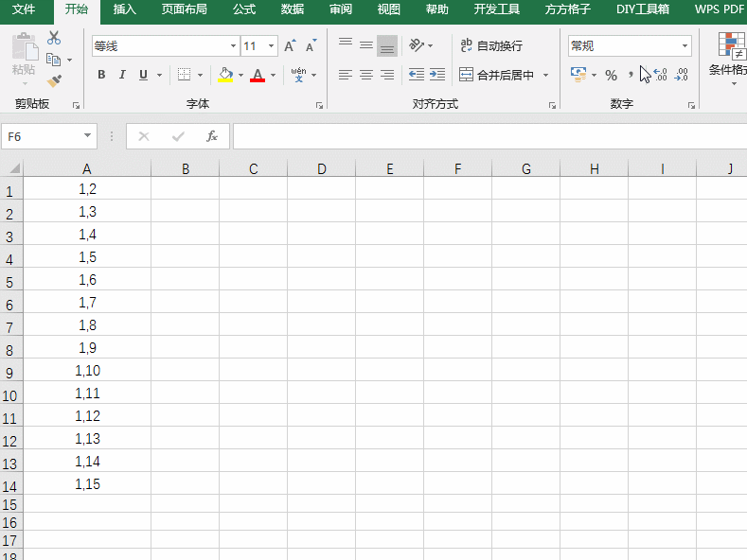This screenshot has height=560, width=747.
Task: Align cell text right
Action: 387,75
